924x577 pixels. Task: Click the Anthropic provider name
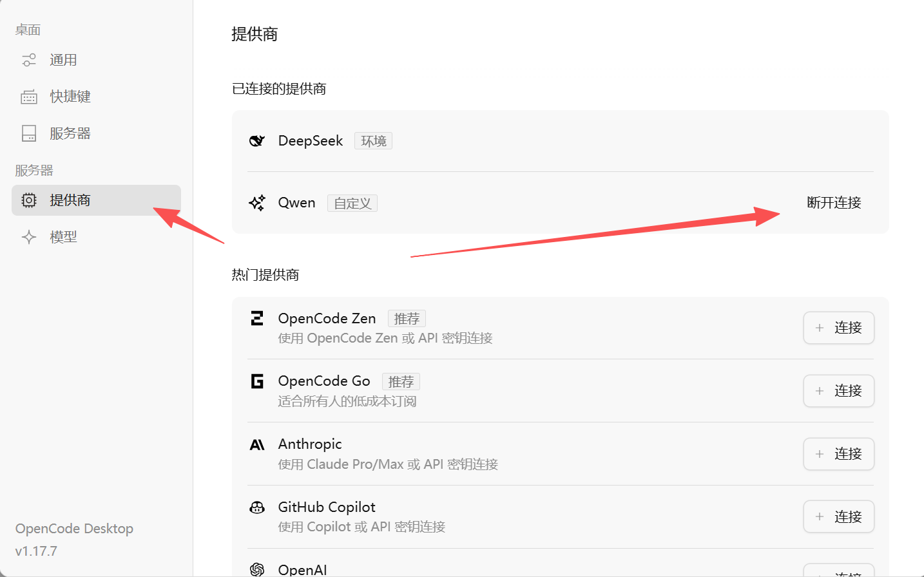(x=310, y=444)
